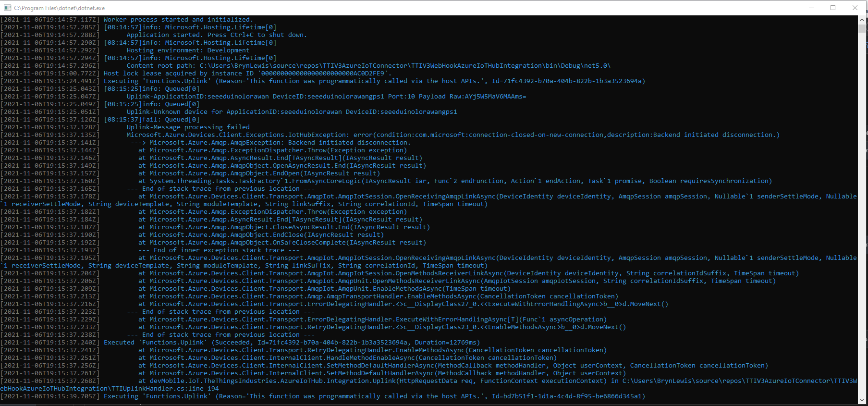This screenshot has width=868, height=406.
Task: Maximize the dotnet.exe console window
Action: [833, 8]
